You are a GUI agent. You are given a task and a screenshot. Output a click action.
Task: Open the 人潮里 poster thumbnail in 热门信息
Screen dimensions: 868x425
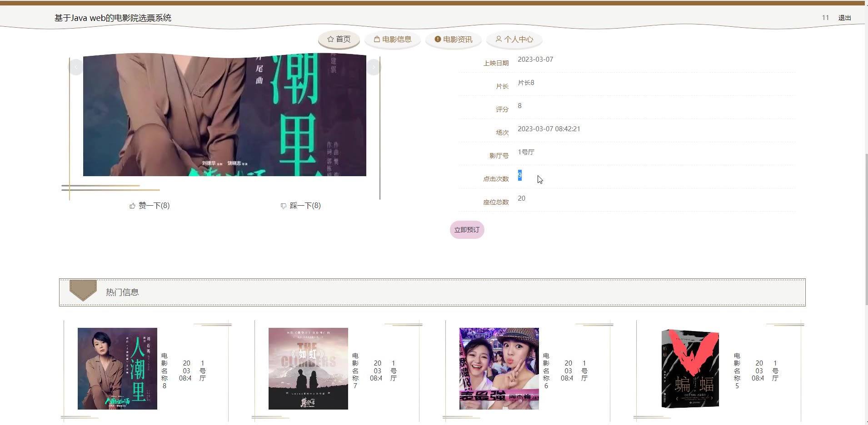(117, 369)
